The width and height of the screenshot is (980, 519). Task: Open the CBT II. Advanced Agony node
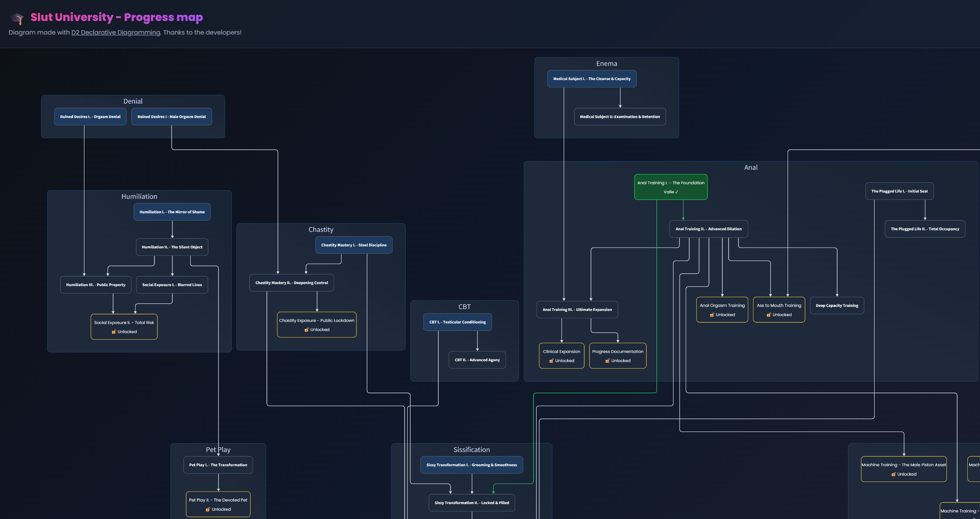pos(477,360)
